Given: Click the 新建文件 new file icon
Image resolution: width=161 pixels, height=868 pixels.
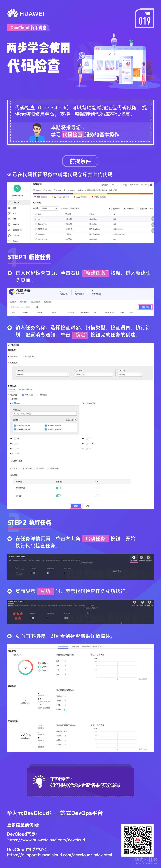Looking at the screenshot, I should pyautogui.click(x=137, y=209).
